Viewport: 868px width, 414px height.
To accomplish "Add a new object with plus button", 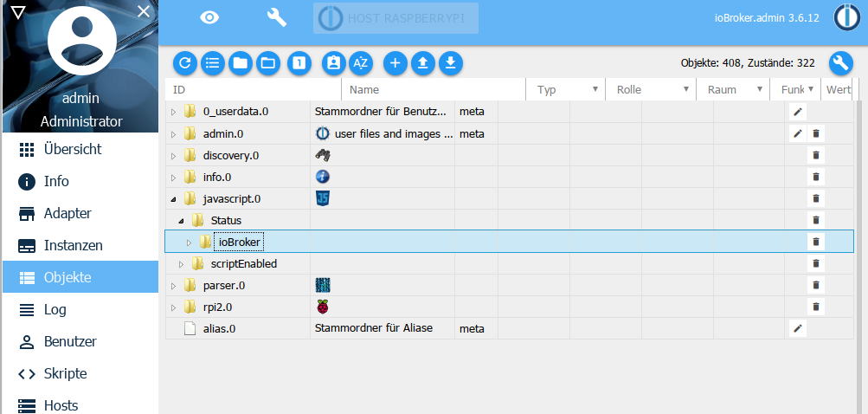I will (395, 63).
